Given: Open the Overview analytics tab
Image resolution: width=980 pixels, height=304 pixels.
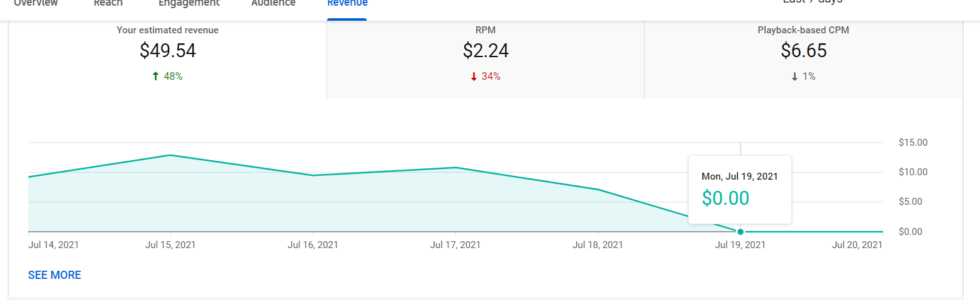Looking at the screenshot, I should (36, 3).
